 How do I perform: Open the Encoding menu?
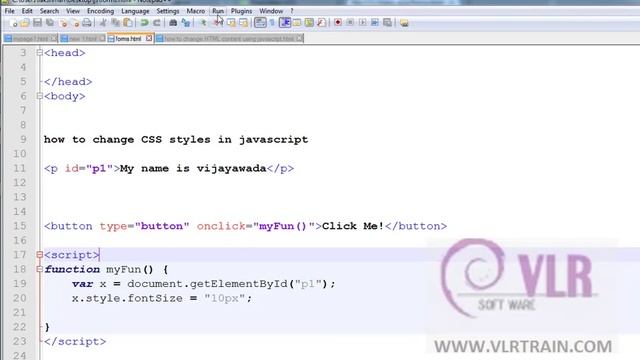(x=100, y=11)
